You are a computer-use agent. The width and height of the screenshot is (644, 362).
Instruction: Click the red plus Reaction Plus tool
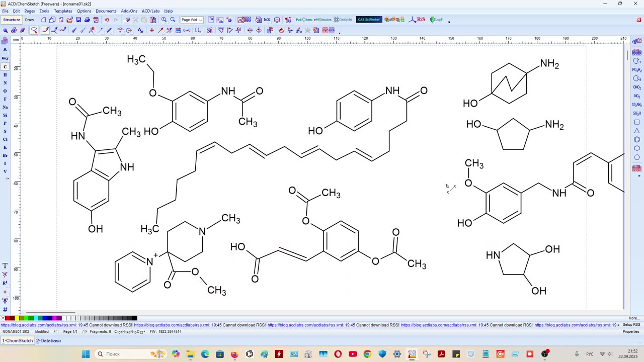[151, 30]
